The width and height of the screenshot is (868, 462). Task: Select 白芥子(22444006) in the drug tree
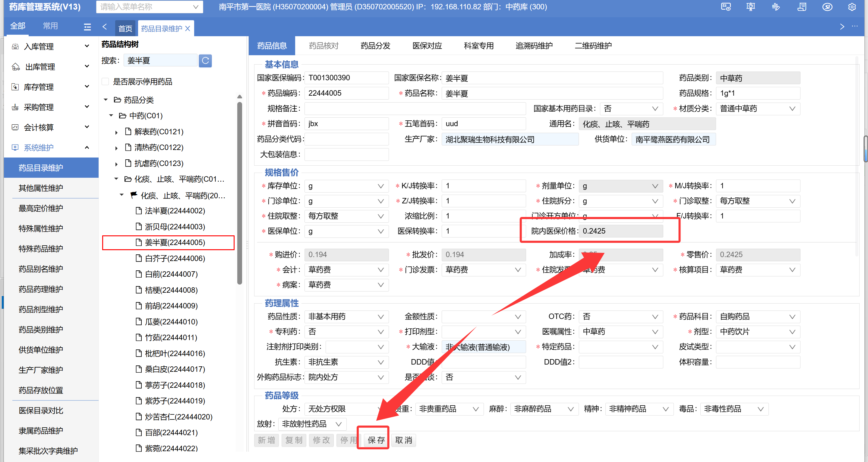(x=175, y=258)
